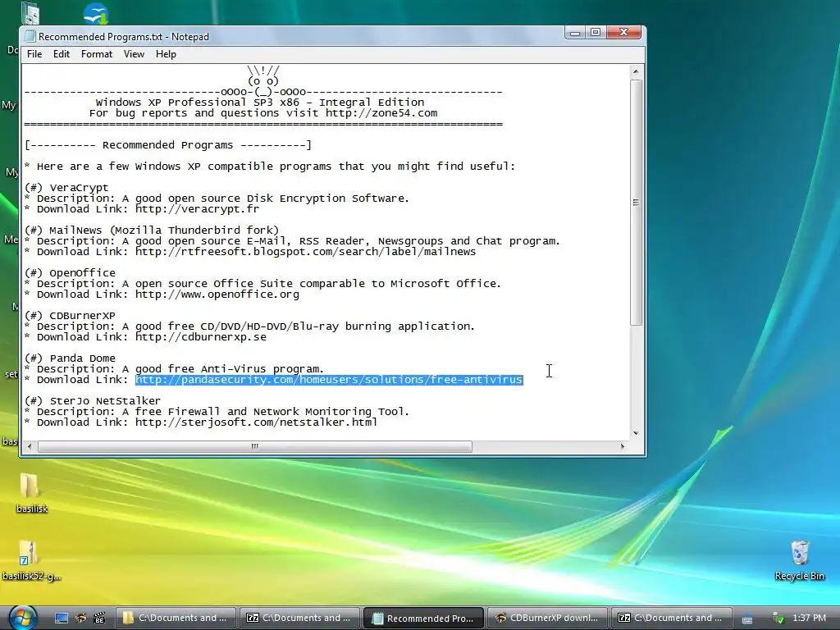Click the 'A good free Anti-Virus program.' text
This screenshot has height=630, width=840.
click(x=223, y=369)
